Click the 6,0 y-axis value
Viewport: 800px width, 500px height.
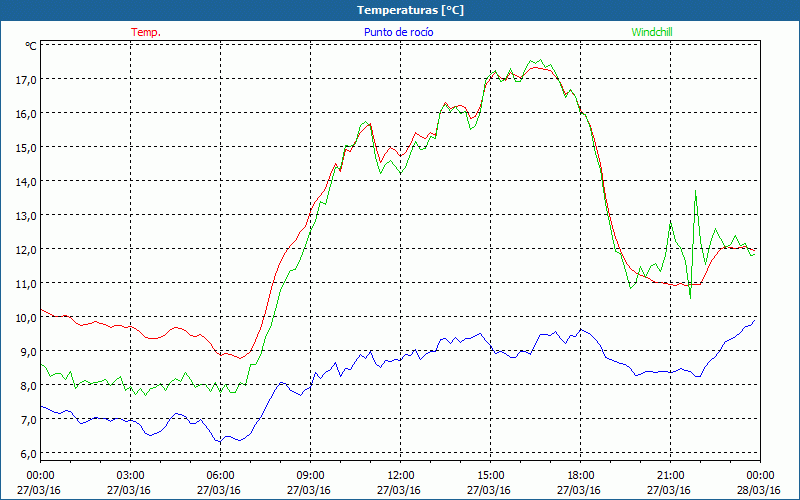click(29, 454)
